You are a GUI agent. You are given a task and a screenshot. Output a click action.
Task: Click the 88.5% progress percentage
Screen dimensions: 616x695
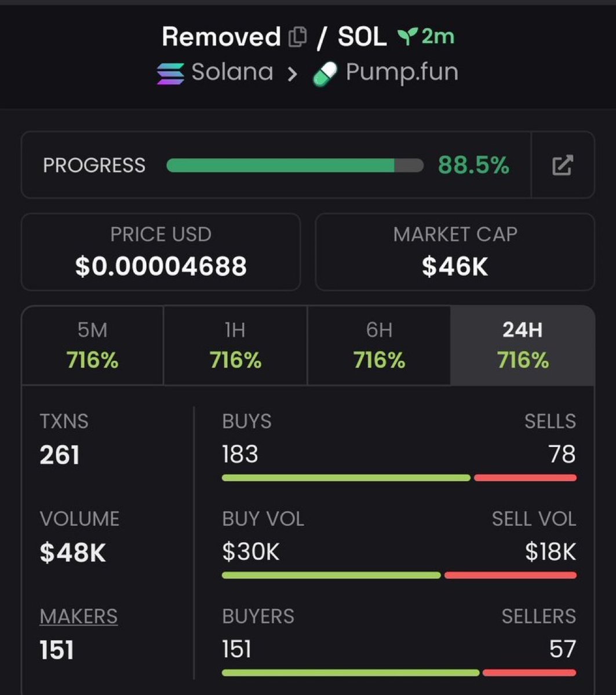point(473,165)
